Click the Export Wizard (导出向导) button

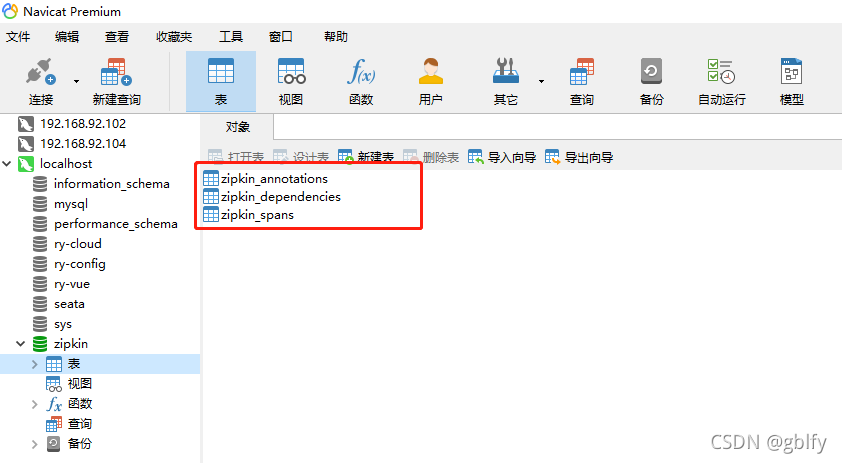[579, 157]
